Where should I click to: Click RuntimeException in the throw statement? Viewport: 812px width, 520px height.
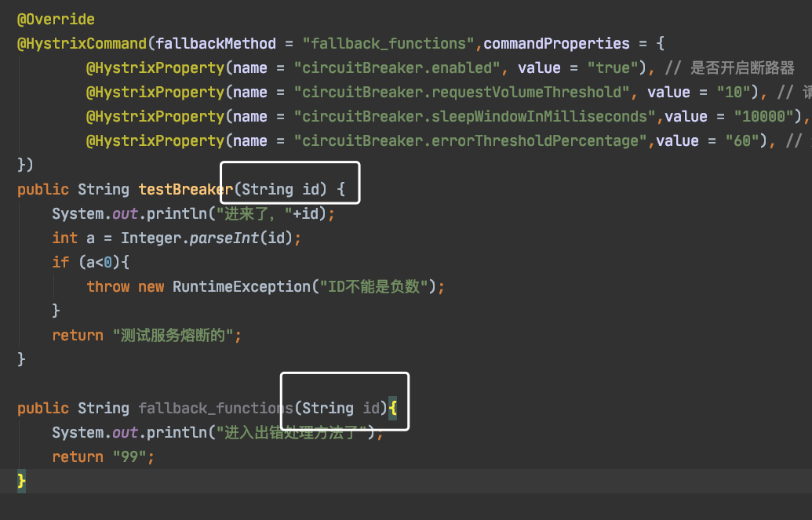coord(242,287)
